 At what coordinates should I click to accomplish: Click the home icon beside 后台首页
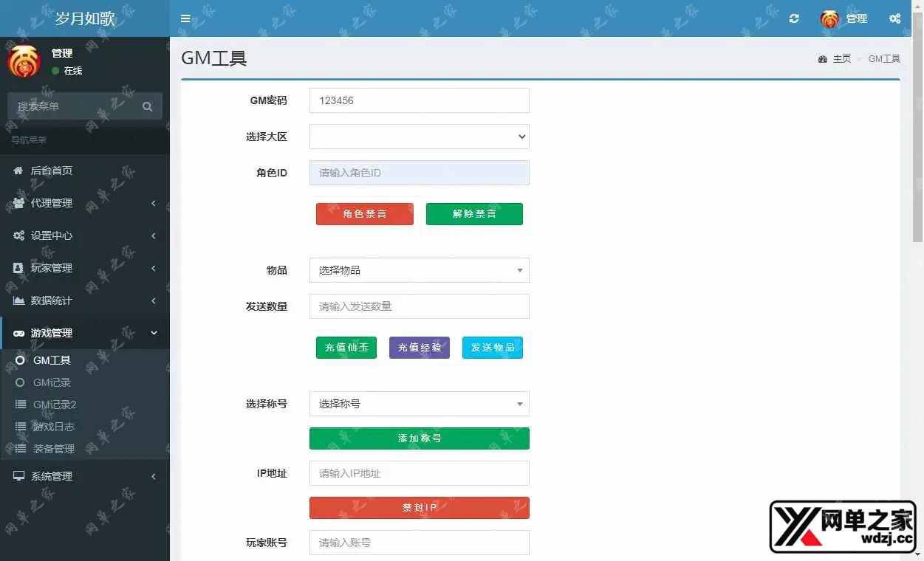18,171
